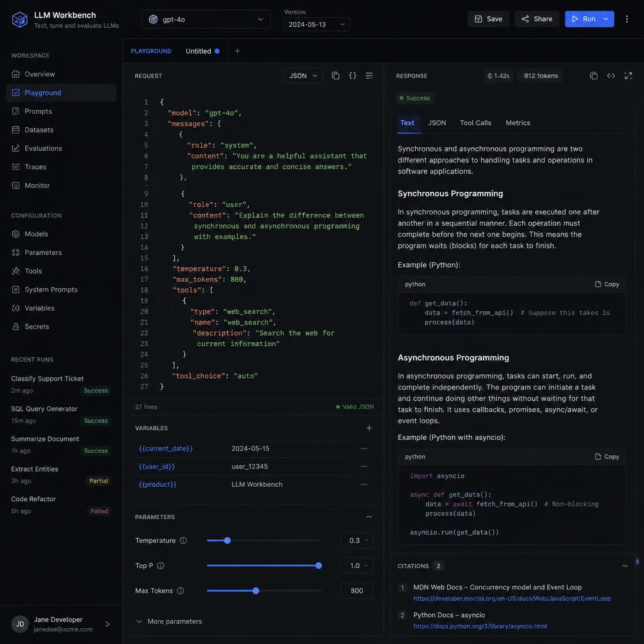Open request settings lines icon
This screenshot has height=644, width=644.
tap(369, 75)
